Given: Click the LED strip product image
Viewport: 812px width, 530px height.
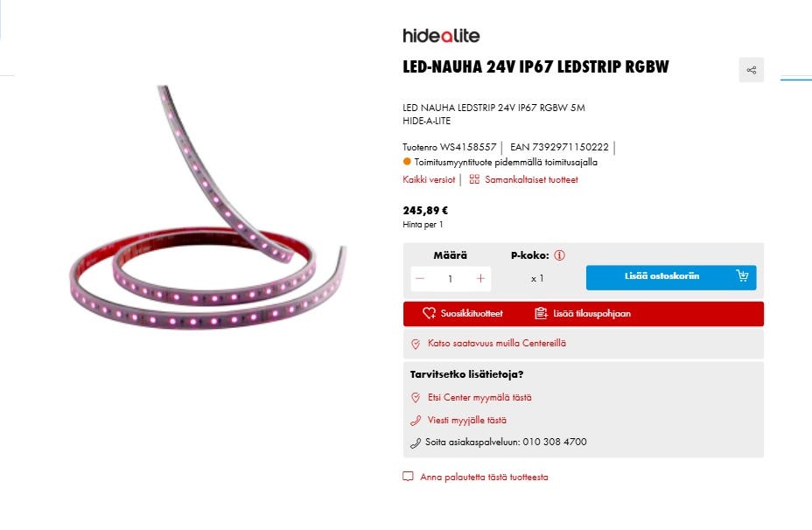Looking at the screenshot, I should point(207,207).
